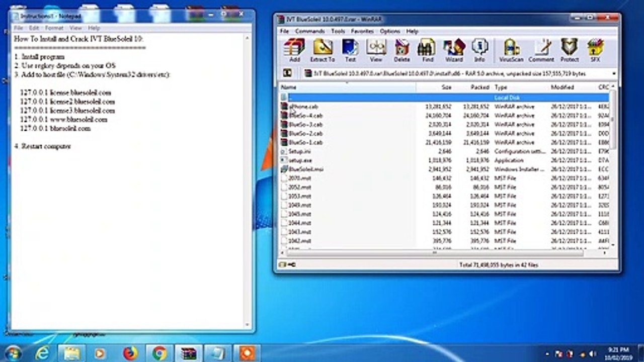Open WinRAR Help menu
Image resolution: width=644 pixels, height=362 pixels.
coord(412,31)
